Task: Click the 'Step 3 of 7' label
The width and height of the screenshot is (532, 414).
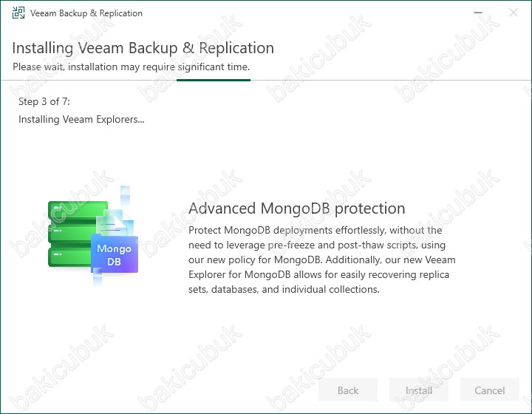Action: [x=44, y=101]
